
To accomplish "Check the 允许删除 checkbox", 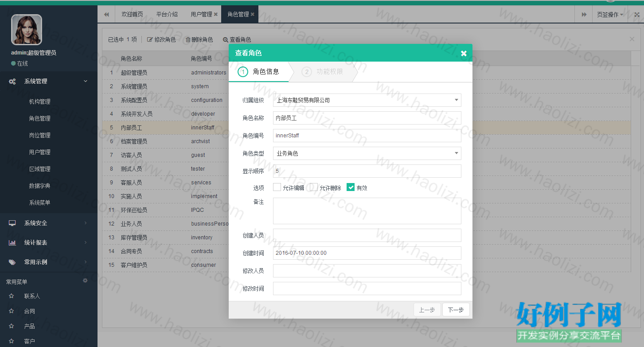I will point(314,187).
